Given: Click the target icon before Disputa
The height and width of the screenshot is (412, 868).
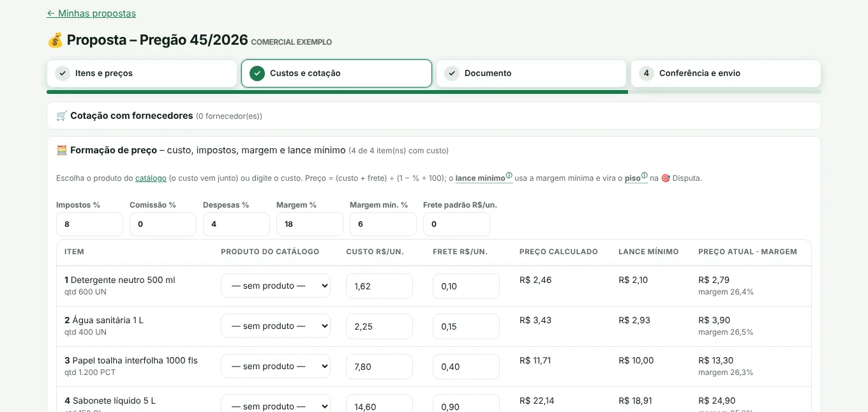Looking at the screenshot, I should [x=666, y=178].
